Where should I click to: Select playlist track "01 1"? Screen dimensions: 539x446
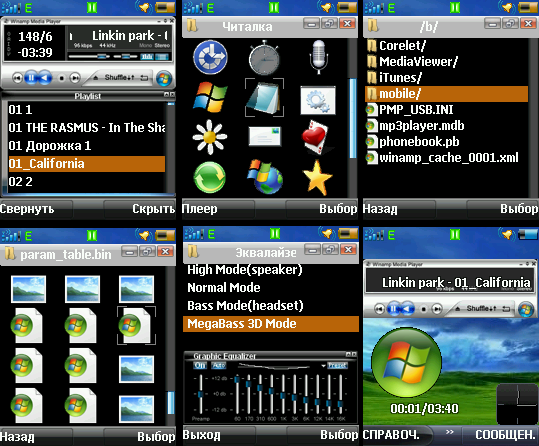(87, 110)
